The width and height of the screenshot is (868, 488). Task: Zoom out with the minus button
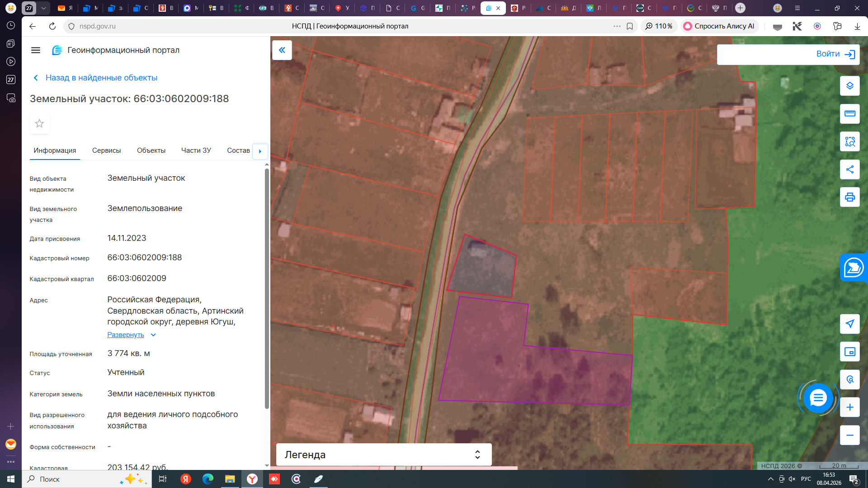849,435
